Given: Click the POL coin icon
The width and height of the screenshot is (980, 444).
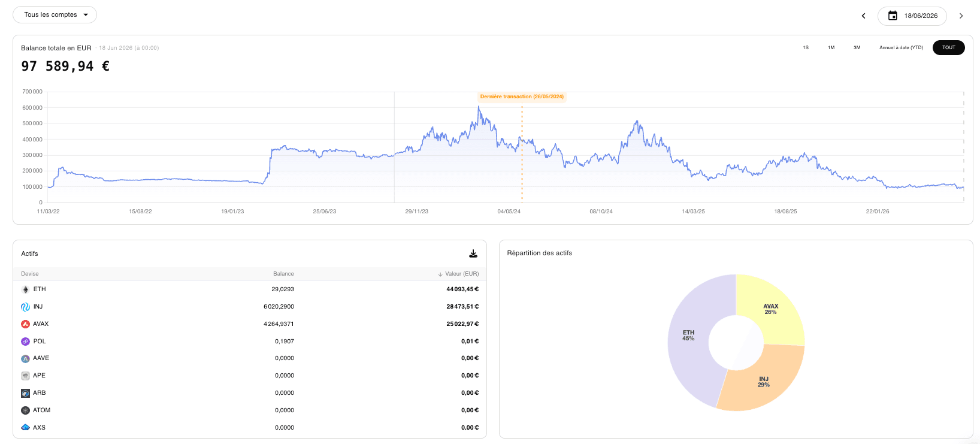Looking at the screenshot, I should pos(25,342).
